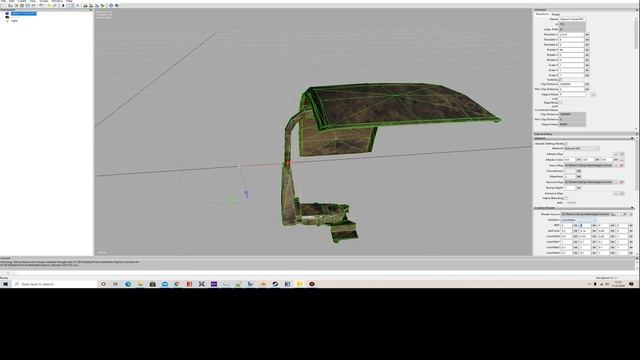
Task: Open the Edit menu
Action: (x=11, y=1)
